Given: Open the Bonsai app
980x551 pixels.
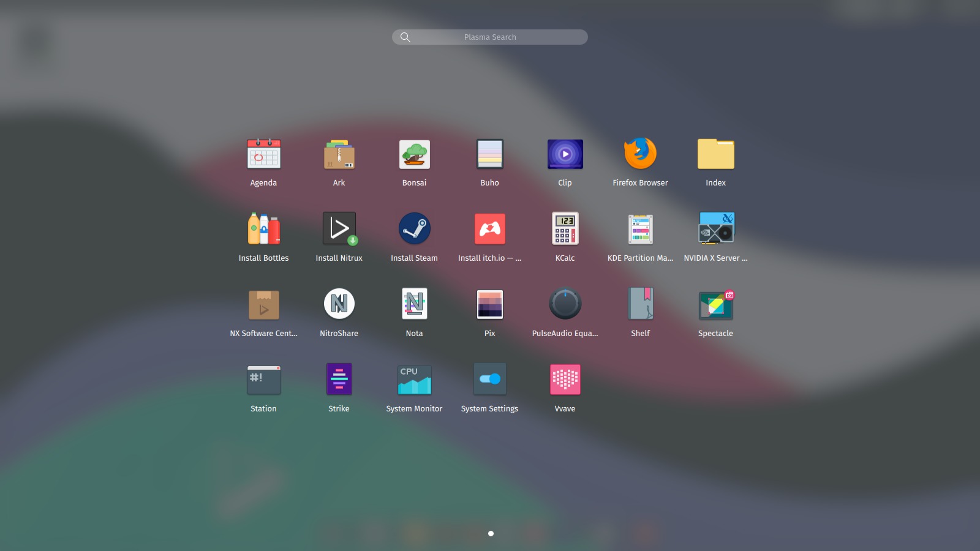Looking at the screenshot, I should [x=414, y=154].
